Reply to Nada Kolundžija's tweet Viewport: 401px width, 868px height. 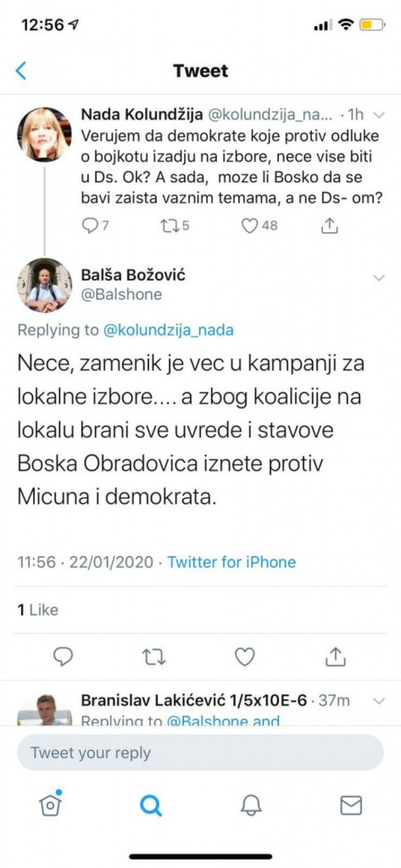90,226
